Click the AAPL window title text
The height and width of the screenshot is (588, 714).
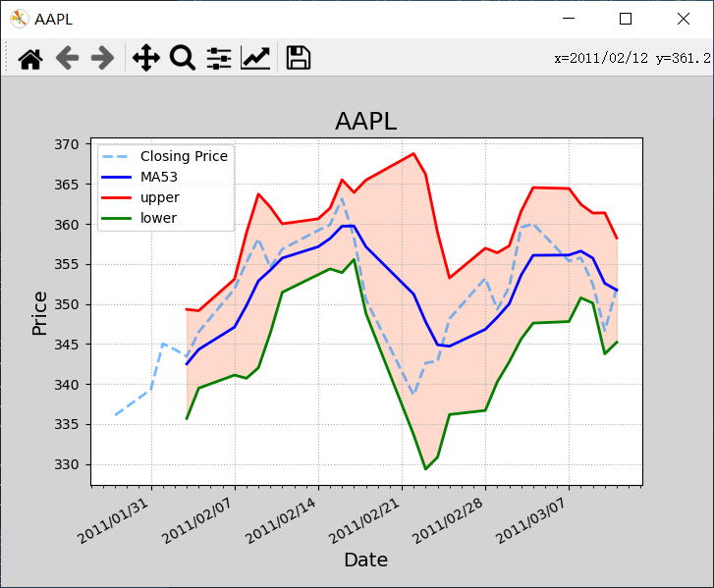point(53,19)
